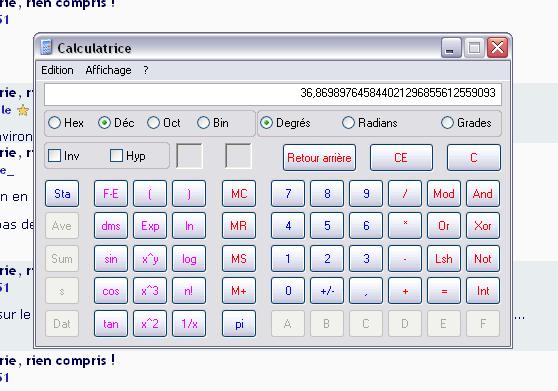Click the red C clear-all button
The width and height of the screenshot is (558, 391).
pyautogui.click(x=474, y=158)
